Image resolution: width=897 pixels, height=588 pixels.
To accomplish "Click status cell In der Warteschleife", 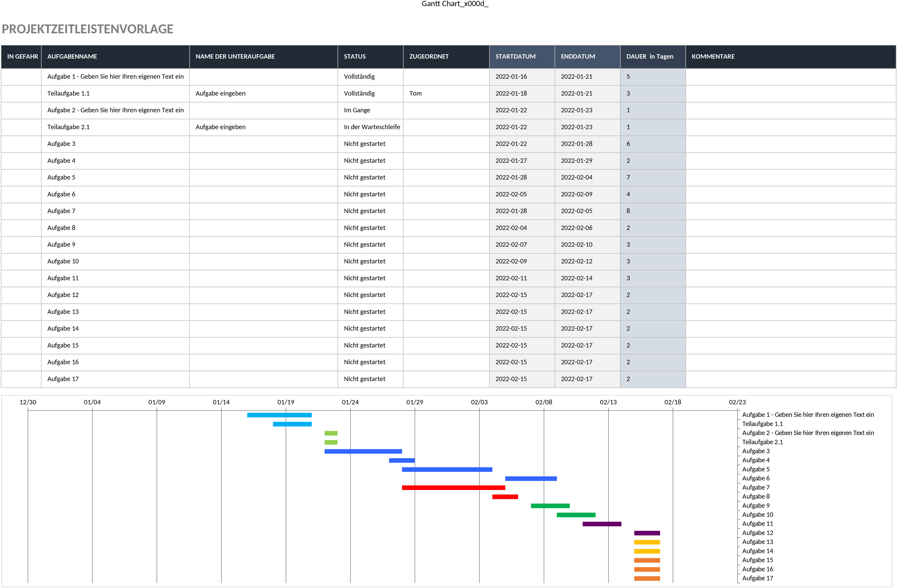I will point(370,127).
